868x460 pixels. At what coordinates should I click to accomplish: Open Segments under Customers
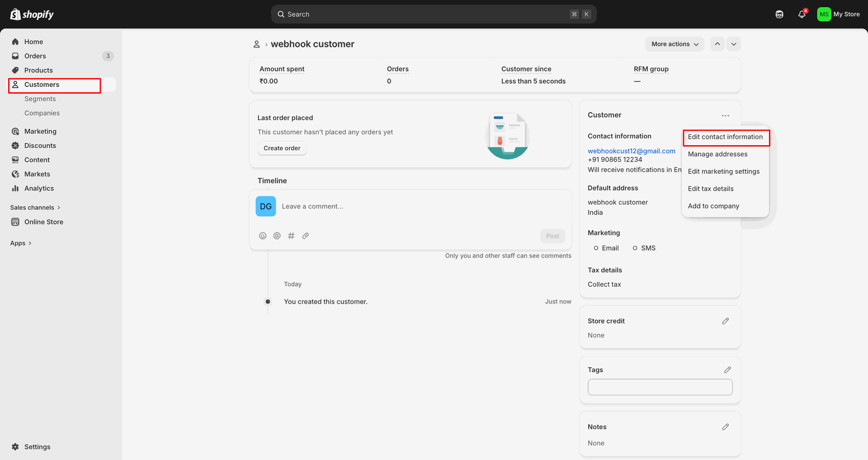(x=40, y=99)
